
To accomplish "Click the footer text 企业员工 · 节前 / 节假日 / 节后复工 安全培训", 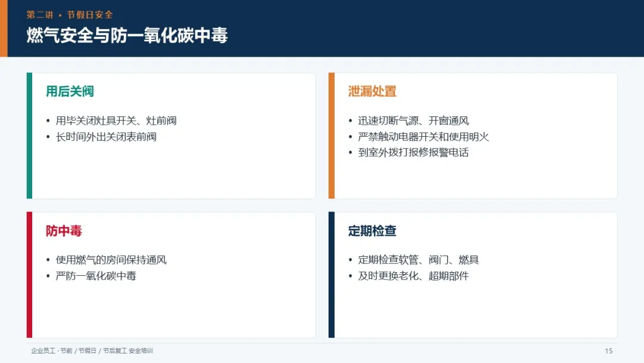I will click(92, 350).
